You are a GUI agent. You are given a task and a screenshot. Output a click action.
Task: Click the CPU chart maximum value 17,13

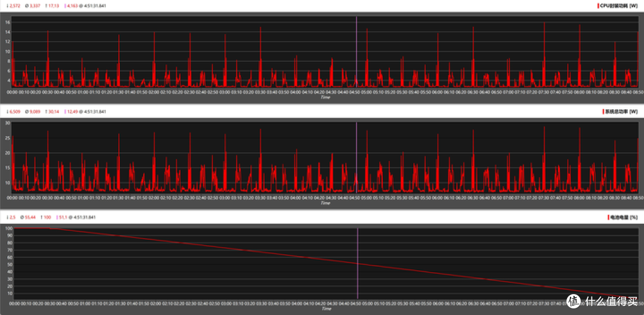click(x=53, y=5)
